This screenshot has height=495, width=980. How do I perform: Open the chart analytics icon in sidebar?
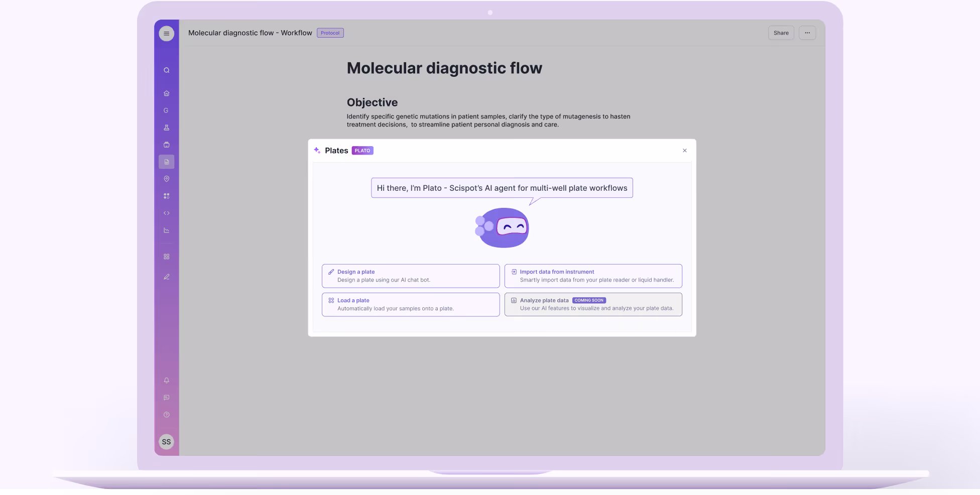(166, 230)
